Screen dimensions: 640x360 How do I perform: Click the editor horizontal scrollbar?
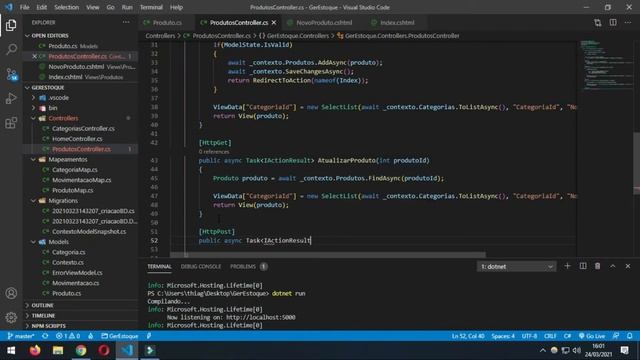pos(328,255)
